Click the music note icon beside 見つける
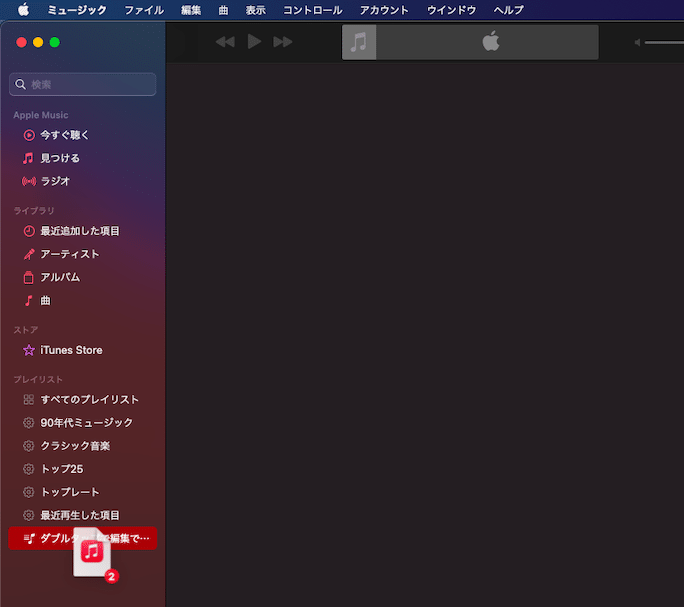Screen dimensions: 684x607 [x=28, y=158]
